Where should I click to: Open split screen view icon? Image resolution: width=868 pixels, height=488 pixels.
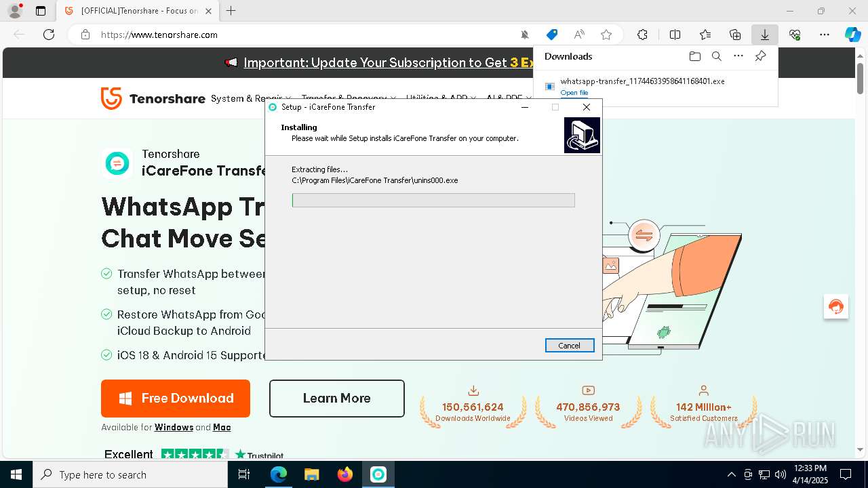675,35
